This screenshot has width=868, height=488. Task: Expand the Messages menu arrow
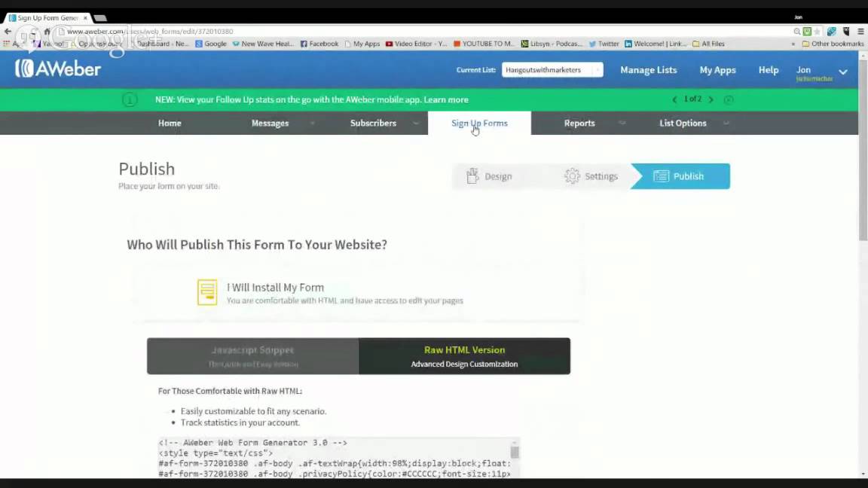point(312,124)
